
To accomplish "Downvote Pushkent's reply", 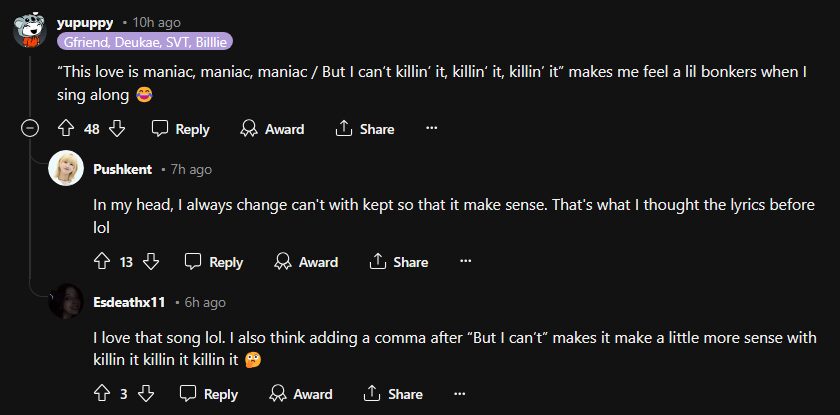I will [151, 262].
